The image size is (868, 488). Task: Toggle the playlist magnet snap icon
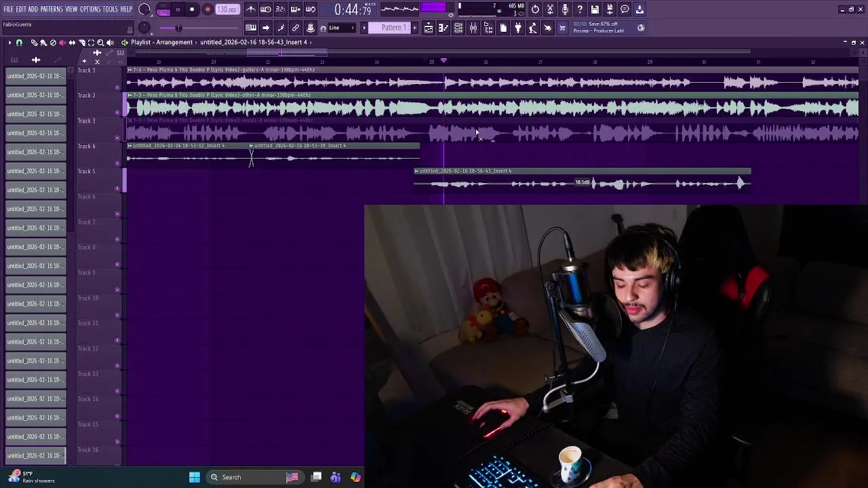(x=19, y=43)
